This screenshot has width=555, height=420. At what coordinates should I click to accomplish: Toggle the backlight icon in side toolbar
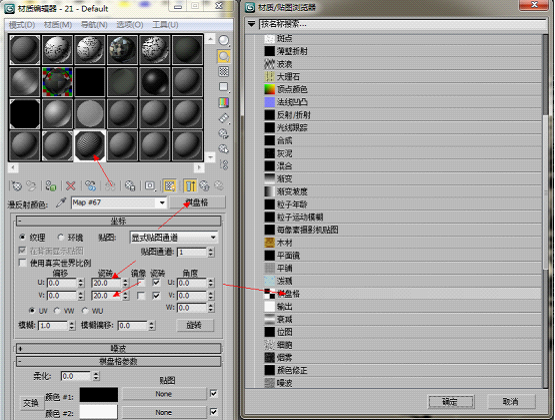tap(224, 56)
